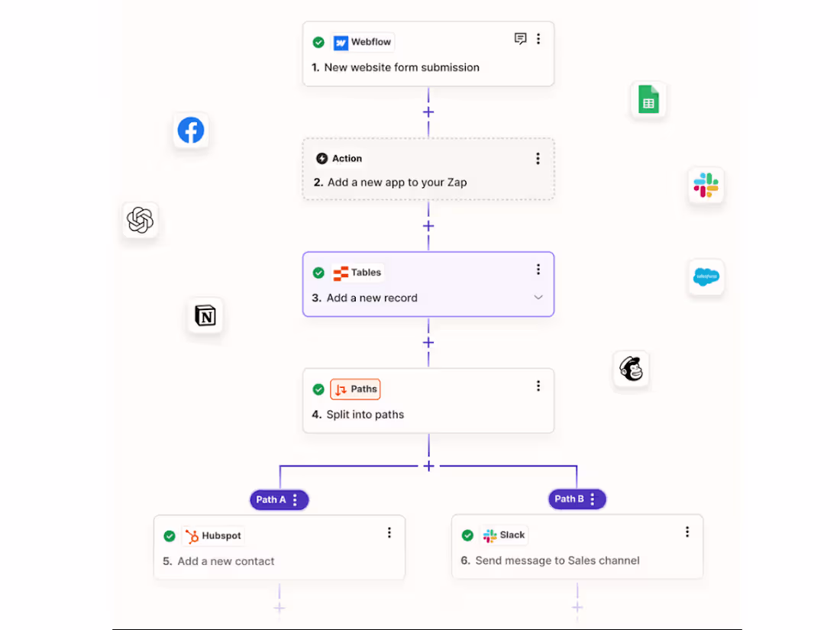The height and width of the screenshot is (630, 840).
Task: Click the Slack icon in step 6
Action: point(489,535)
